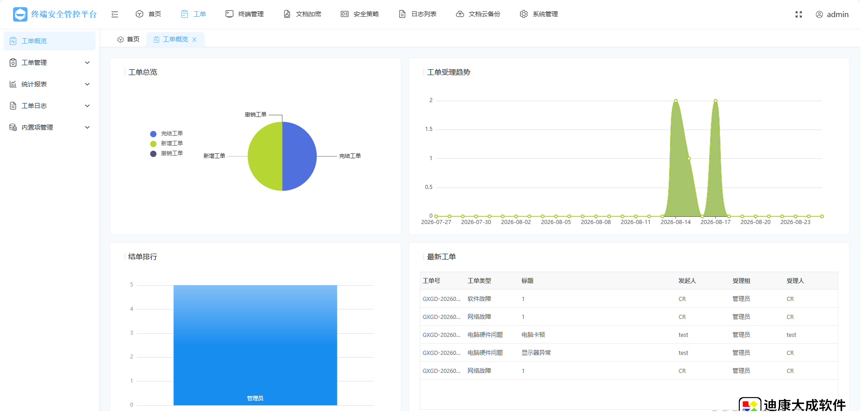Open the 软件故障 work order row

(x=629, y=299)
